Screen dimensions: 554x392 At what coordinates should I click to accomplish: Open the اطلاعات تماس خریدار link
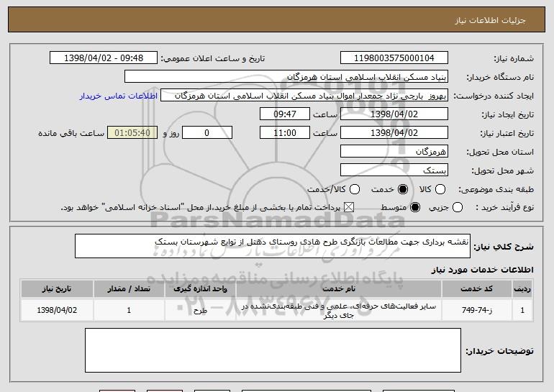[119, 96]
